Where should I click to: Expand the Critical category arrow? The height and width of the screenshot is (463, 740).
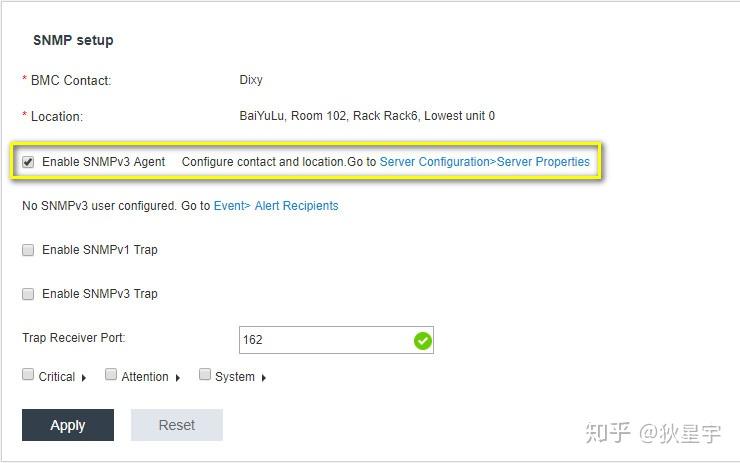pyautogui.click(x=84, y=378)
